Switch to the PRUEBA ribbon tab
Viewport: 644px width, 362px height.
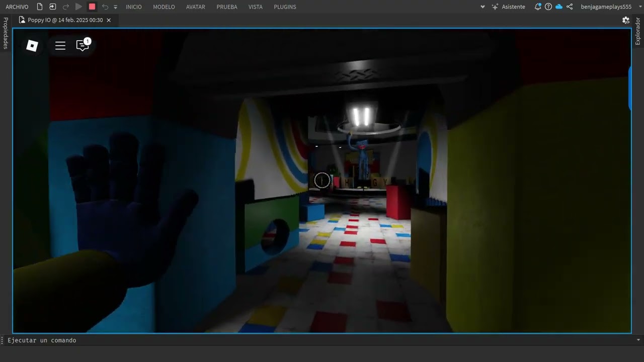coord(227,7)
